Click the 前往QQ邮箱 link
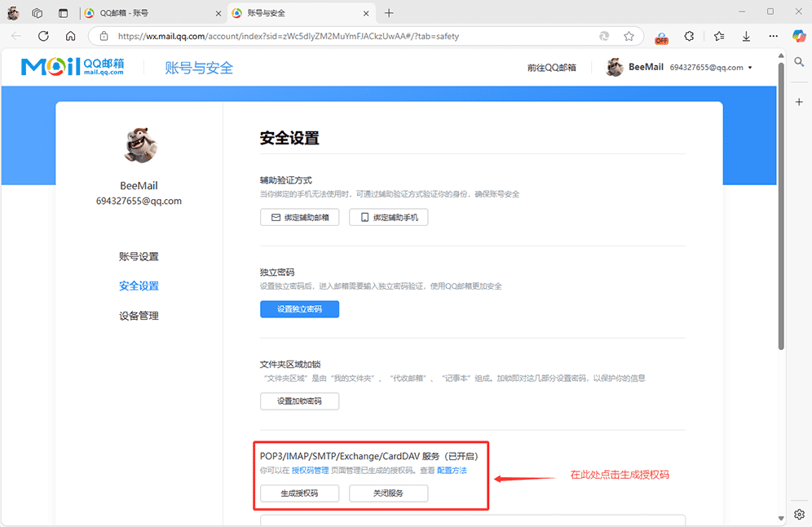This screenshot has height=527, width=812. [x=551, y=68]
